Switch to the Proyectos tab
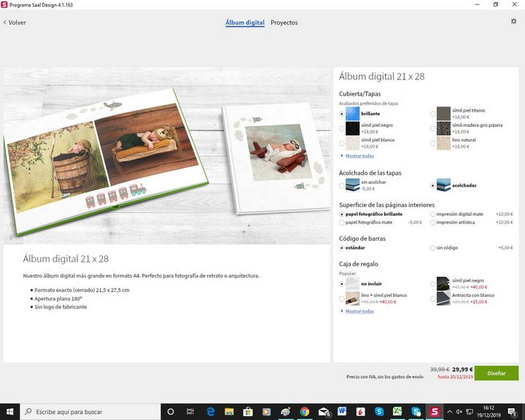This screenshot has width=525, height=420. [x=284, y=23]
